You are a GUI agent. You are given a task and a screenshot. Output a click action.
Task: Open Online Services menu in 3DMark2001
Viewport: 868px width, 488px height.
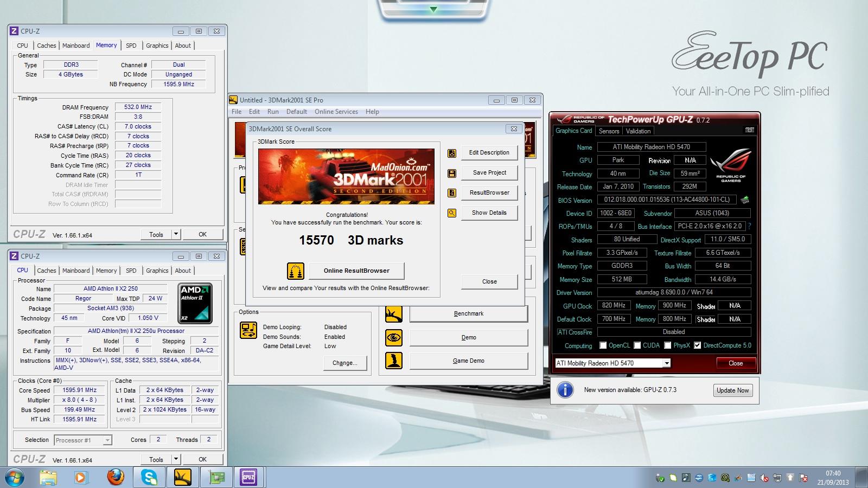(x=336, y=112)
